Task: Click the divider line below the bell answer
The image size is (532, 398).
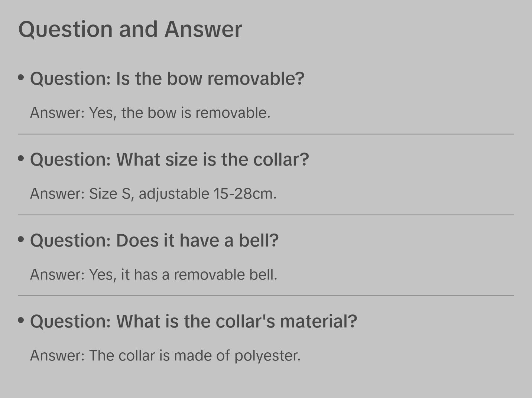Action: click(x=266, y=296)
